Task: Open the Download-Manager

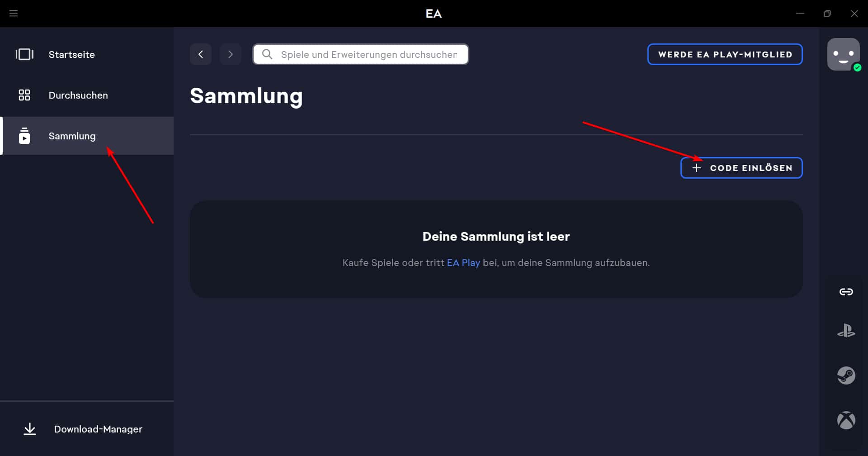Action: click(87, 429)
